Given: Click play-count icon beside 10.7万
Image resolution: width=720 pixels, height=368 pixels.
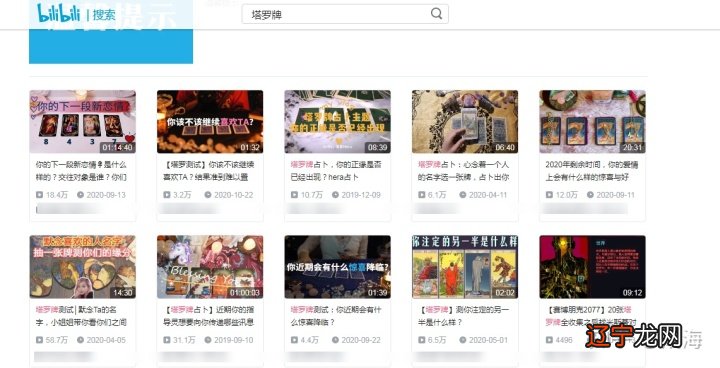Looking at the screenshot, I should coord(294,195).
